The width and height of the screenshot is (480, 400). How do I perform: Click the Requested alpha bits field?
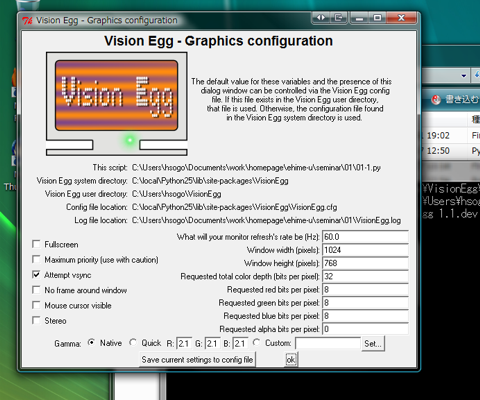tap(365, 329)
